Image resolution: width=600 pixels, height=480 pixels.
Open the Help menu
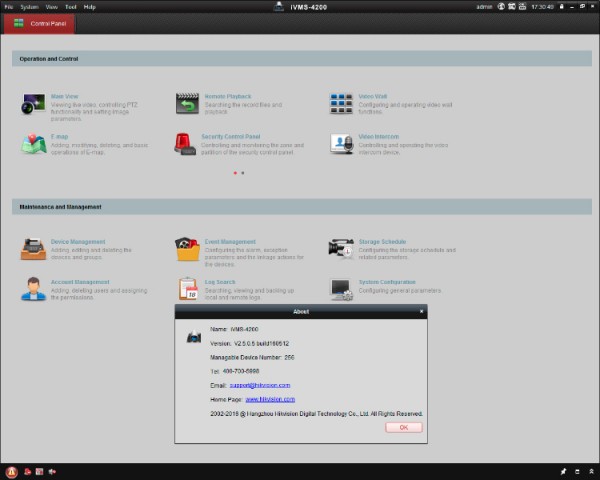click(x=90, y=7)
